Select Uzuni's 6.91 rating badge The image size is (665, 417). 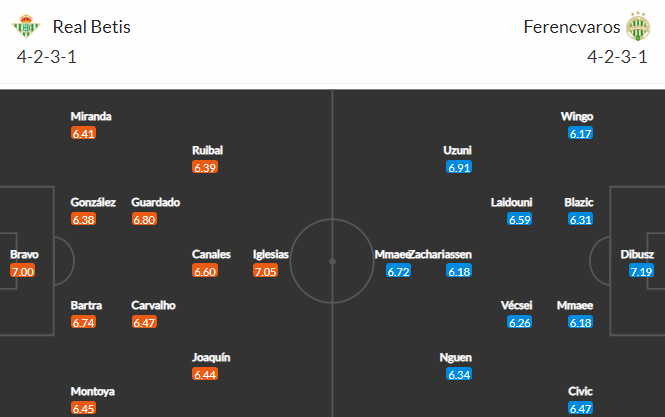click(x=459, y=167)
